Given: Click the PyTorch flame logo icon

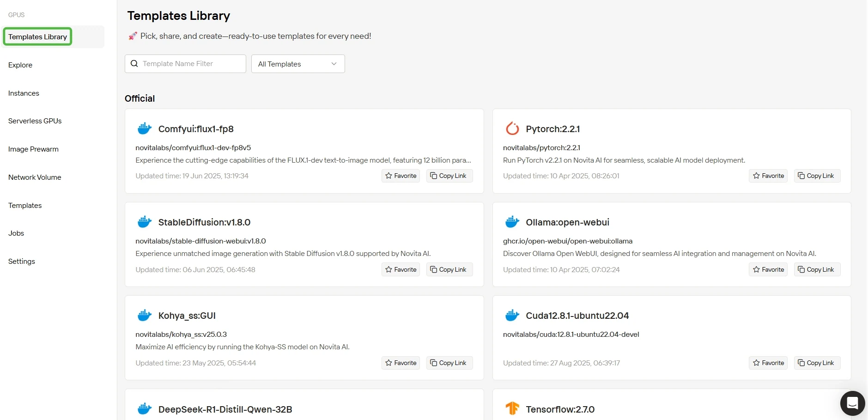Looking at the screenshot, I should click(x=512, y=128).
